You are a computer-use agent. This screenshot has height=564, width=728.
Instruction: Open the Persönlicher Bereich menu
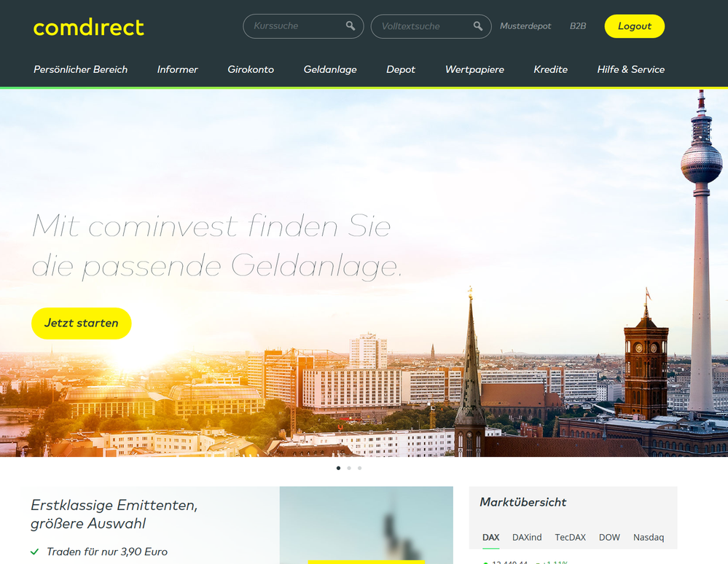click(80, 69)
